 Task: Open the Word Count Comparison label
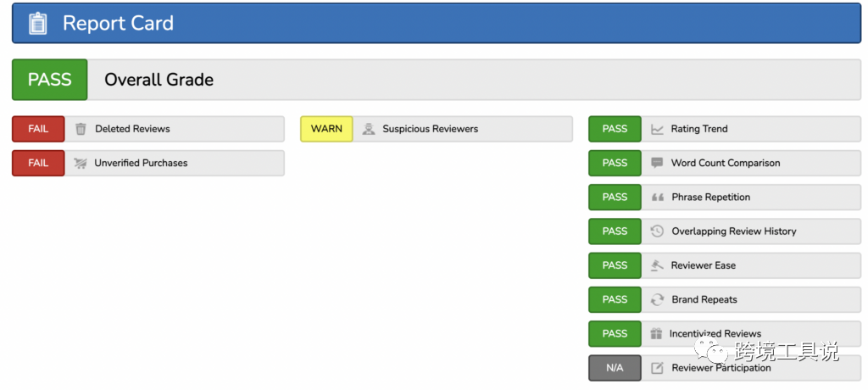(x=725, y=163)
